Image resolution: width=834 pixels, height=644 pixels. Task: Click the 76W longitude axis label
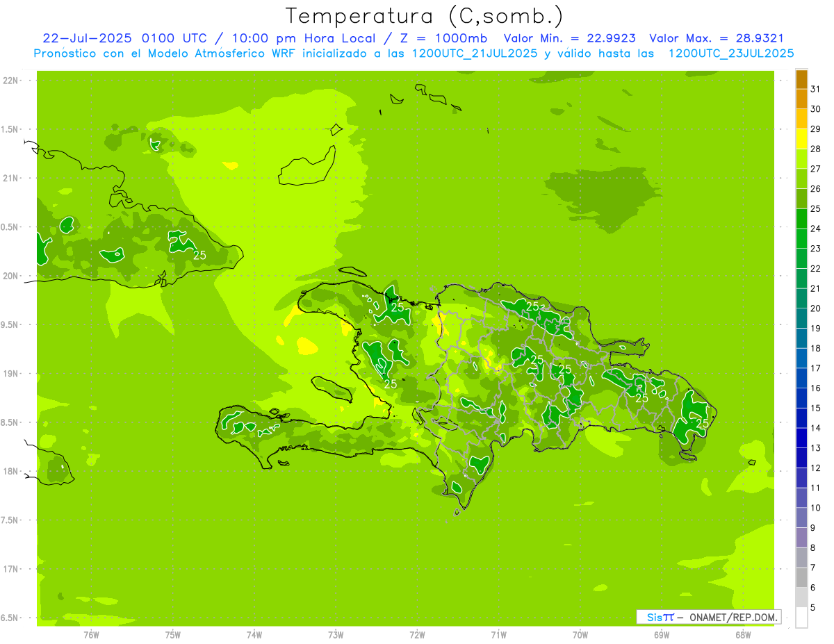pos(91,635)
